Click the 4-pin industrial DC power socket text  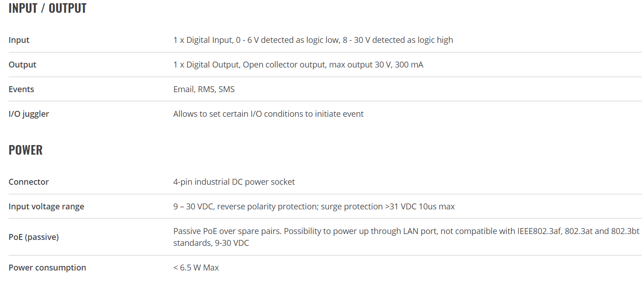(x=234, y=182)
